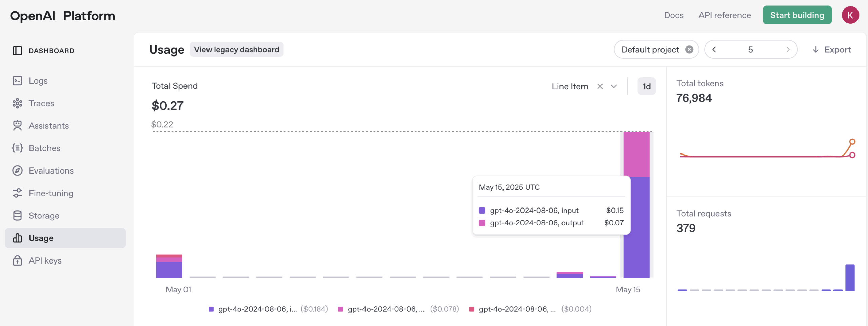
Task: Click the Storage database icon
Action: tap(17, 216)
